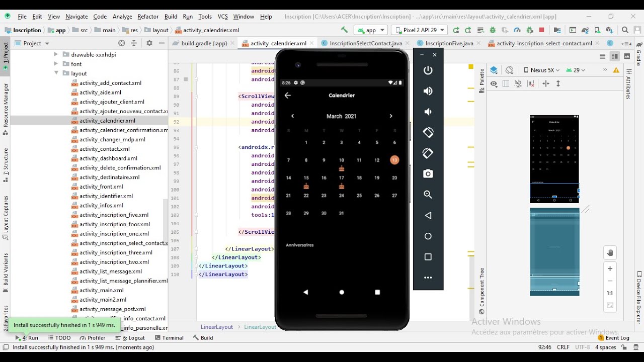Expand the drawable-xxxhdpi folder
The width and height of the screenshot is (644, 362).
click(56, 54)
